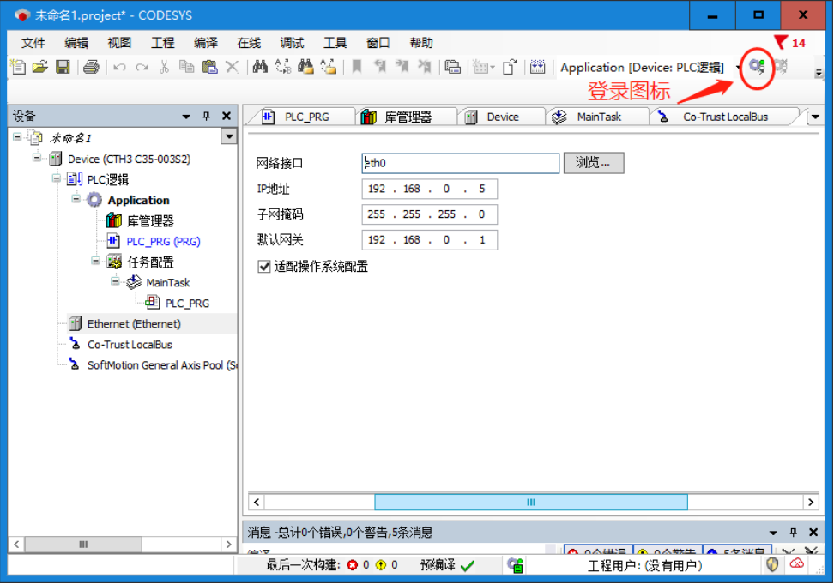This screenshot has width=834, height=584.
Task: Pin the Devices panel
Action: coord(206,115)
